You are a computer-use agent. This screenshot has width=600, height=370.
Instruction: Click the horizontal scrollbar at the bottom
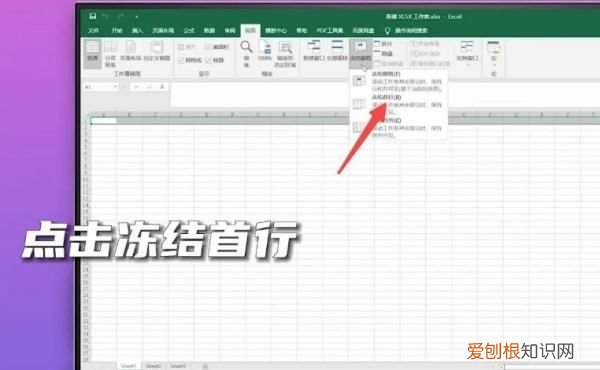(x=551, y=367)
